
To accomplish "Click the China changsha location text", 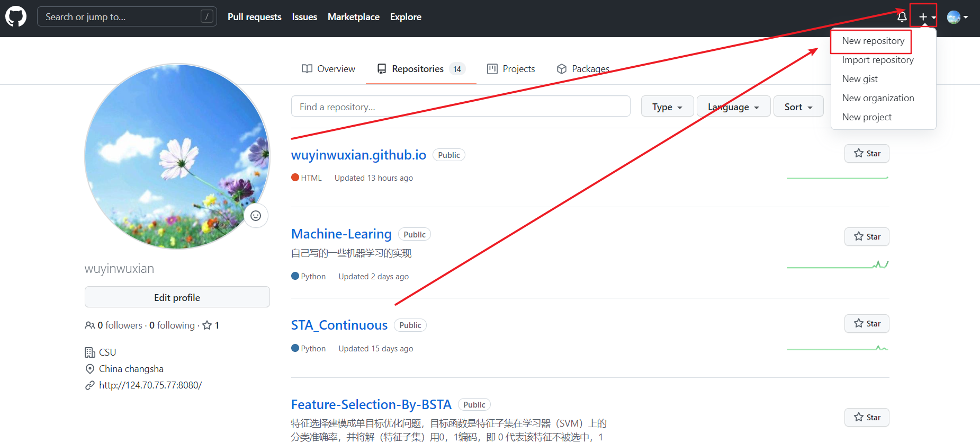I will click(131, 369).
